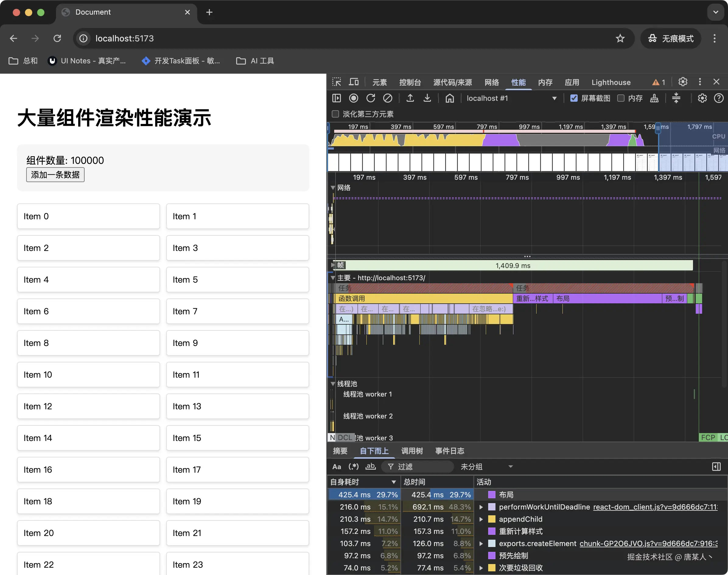728x575 pixels.
Task: Enable the 内存 checkbox
Action: click(x=621, y=98)
